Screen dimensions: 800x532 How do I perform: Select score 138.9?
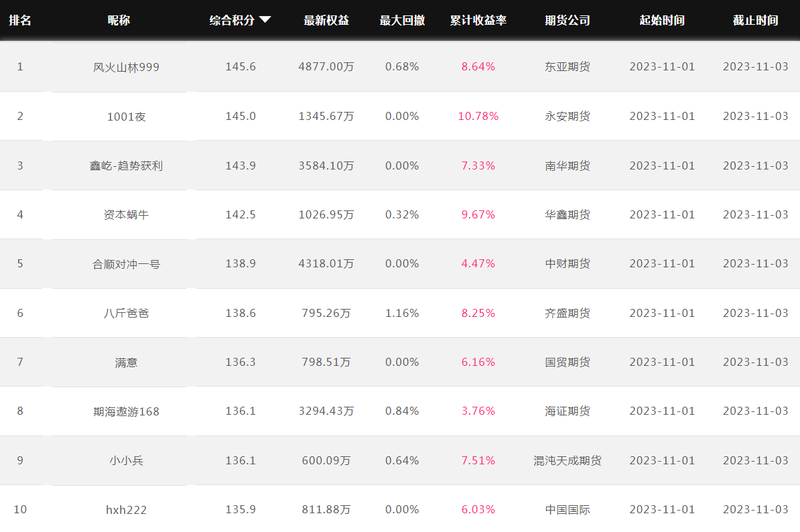click(241, 264)
